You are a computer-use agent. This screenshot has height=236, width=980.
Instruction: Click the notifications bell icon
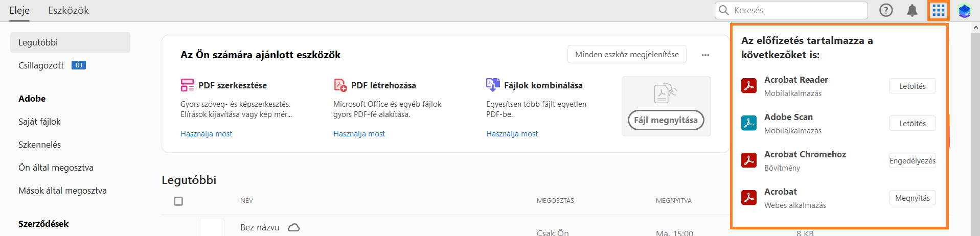912,10
